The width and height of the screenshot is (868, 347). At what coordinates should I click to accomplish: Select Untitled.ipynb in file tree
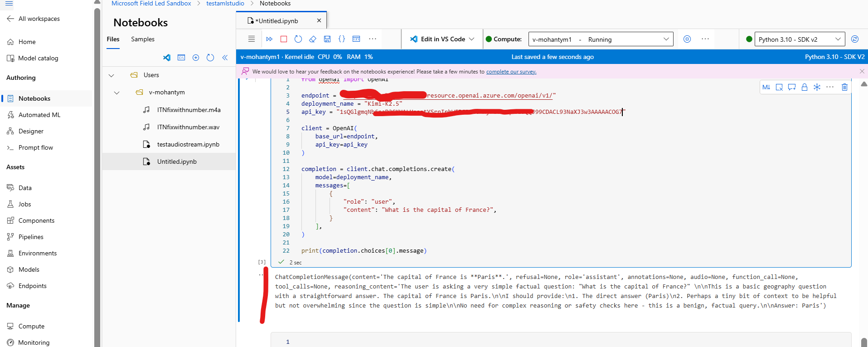pos(169,161)
